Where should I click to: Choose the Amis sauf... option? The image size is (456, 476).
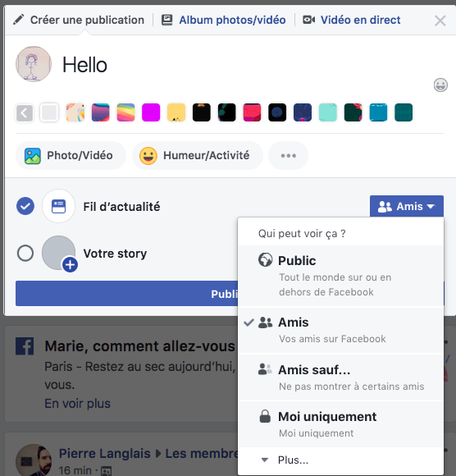pos(340,378)
